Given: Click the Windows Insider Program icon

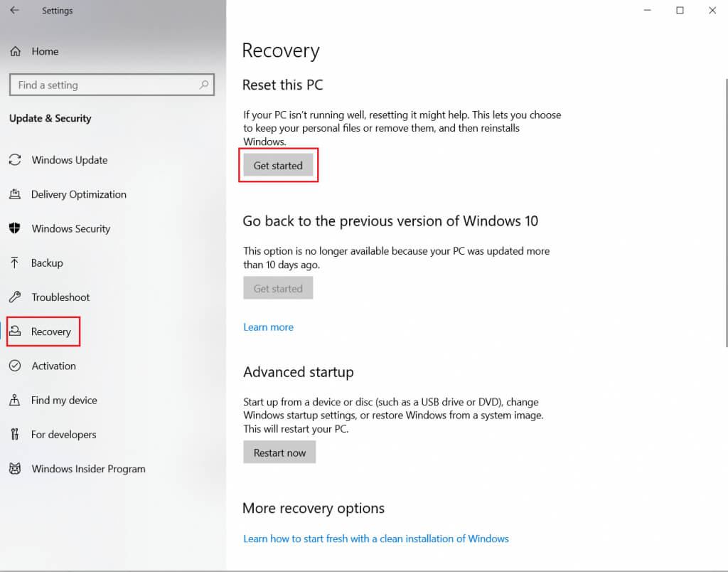Looking at the screenshot, I should [15, 469].
